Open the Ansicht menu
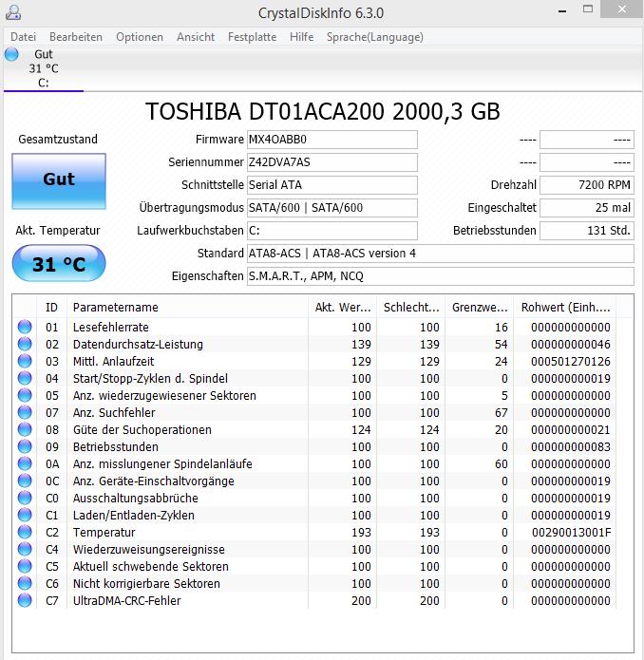This screenshot has height=660, width=644. point(196,37)
